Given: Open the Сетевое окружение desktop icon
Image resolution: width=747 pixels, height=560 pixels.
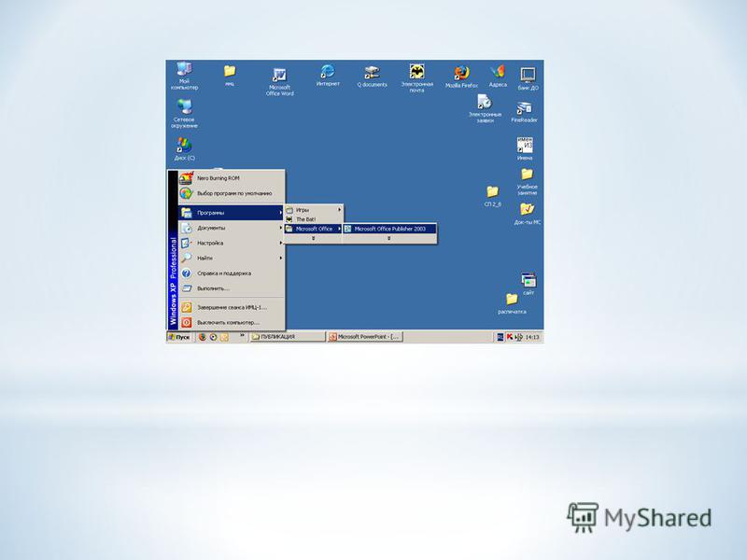Looking at the screenshot, I should (x=184, y=113).
